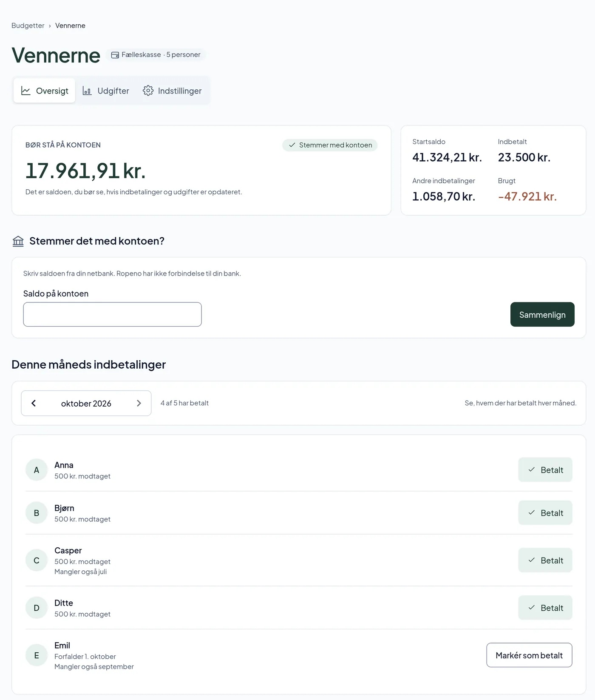The width and height of the screenshot is (595, 700).
Task: Click the Startsaldo value 41.324,21 kr.
Action: [447, 158]
